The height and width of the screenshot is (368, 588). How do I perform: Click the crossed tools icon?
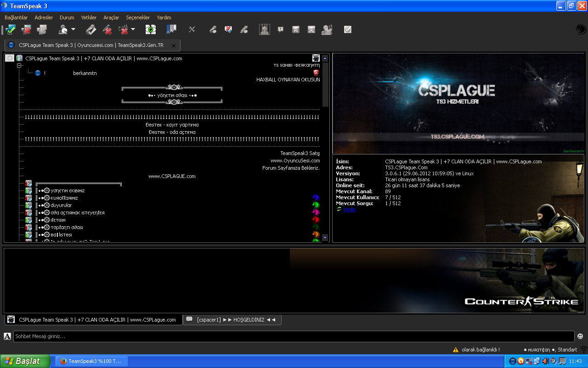[192, 29]
